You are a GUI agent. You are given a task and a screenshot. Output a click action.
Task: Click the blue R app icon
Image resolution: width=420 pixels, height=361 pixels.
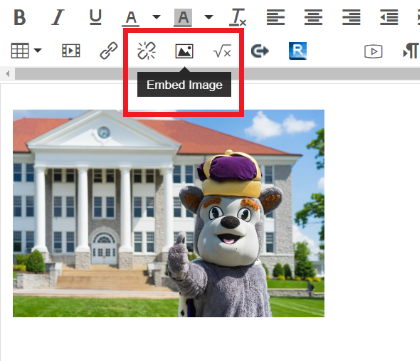298,51
